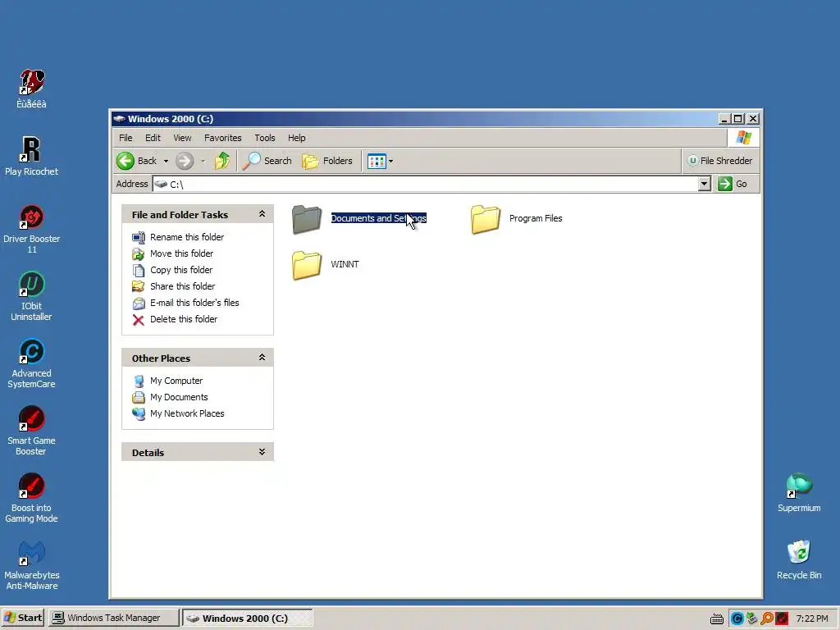This screenshot has height=630, width=840.
Task: Click the drive icon in the title bar
Action: pos(119,119)
